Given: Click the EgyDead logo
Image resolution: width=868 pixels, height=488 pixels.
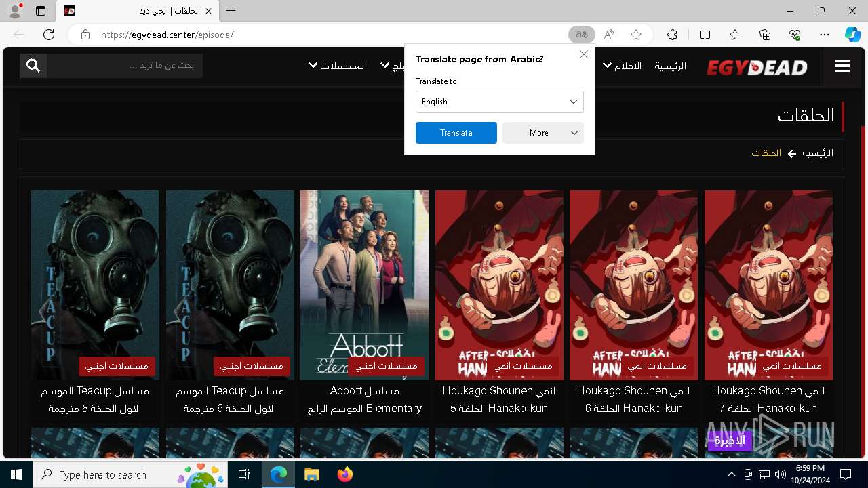Looking at the screenshot, I should tap(757, 66).
